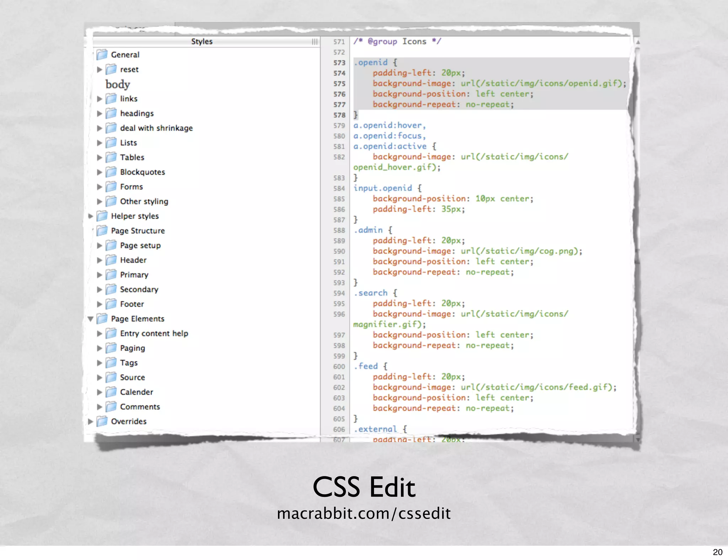This screenshot has height=560, width=728.
Task: Expand the Overrides group triangle
Action: 91,421
